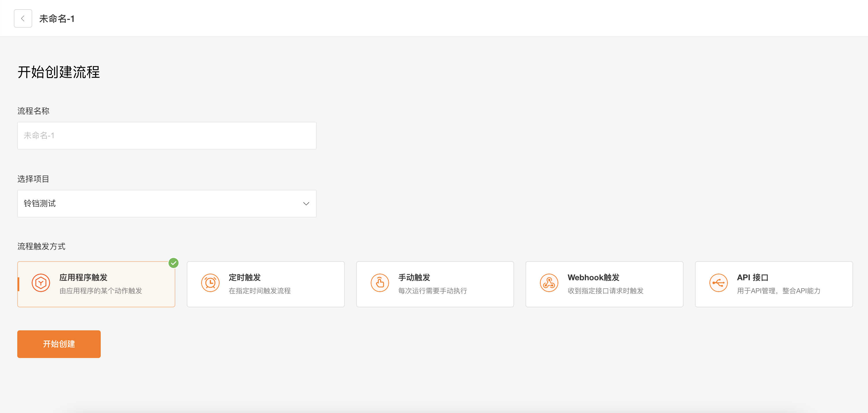Click the 选择项目 label
Image resolution: width=868 pixels, height=413 pixels.
click(x=33, y=179)
